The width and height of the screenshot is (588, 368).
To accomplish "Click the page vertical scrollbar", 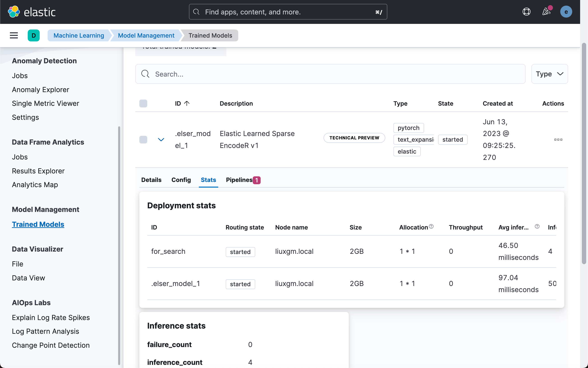I will pos(584,153).
